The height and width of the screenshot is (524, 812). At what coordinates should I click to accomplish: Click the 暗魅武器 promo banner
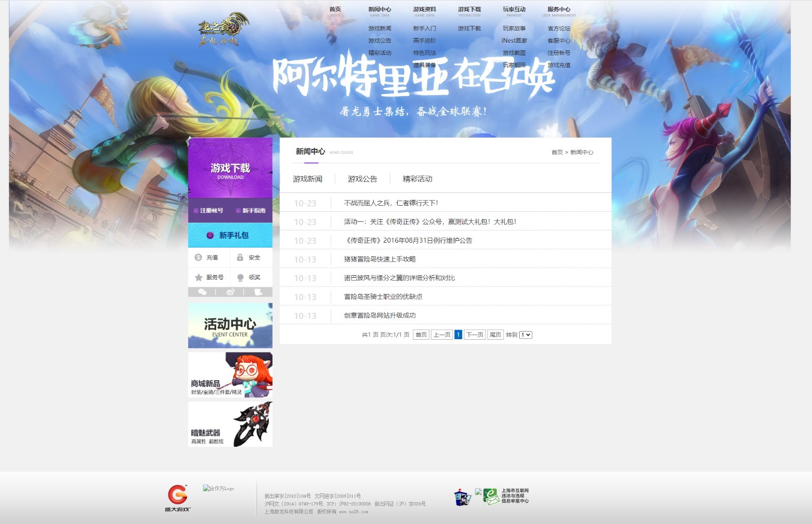[230, 424]
